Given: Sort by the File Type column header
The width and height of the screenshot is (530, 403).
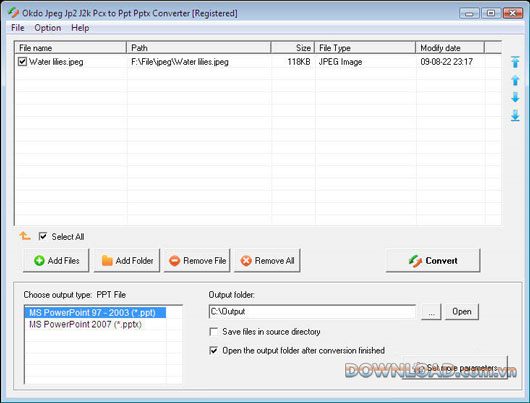Looking at the screenshot, I should pos(365,48).
